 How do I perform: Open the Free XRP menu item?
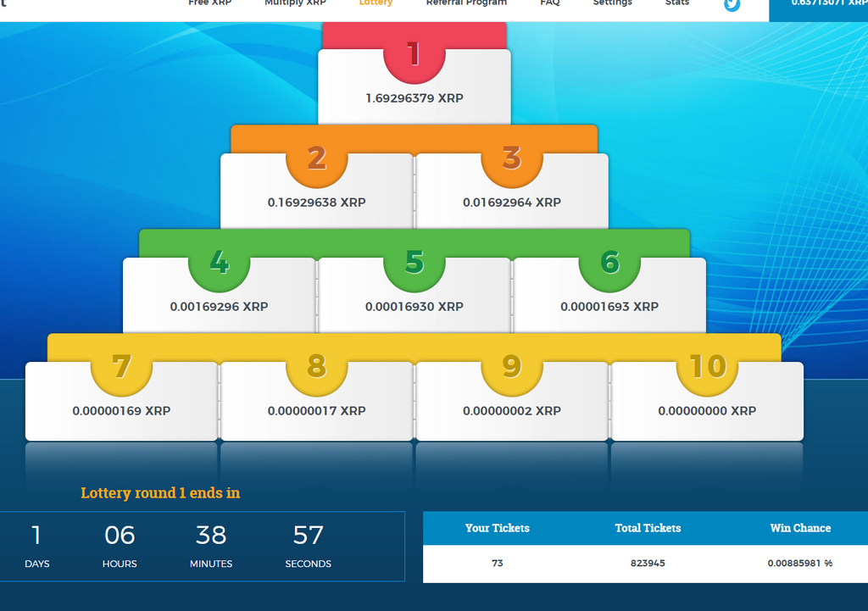click(210, 3)
